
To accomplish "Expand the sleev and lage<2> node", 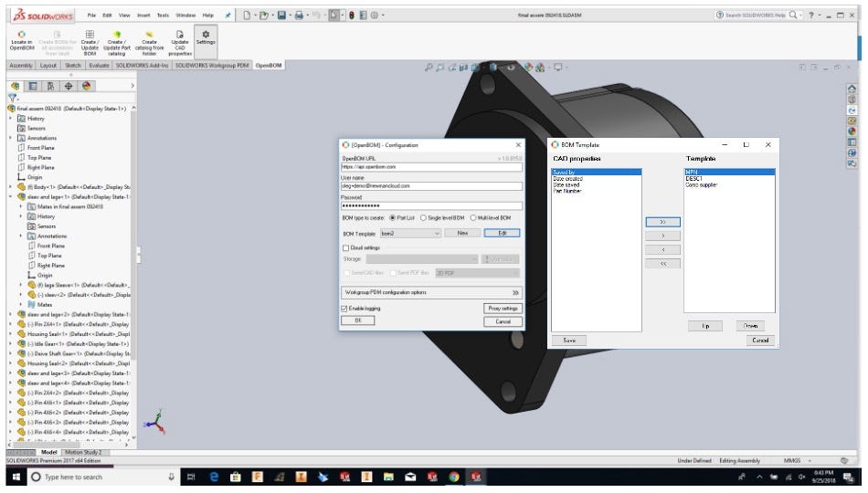I will coord(11,314).
